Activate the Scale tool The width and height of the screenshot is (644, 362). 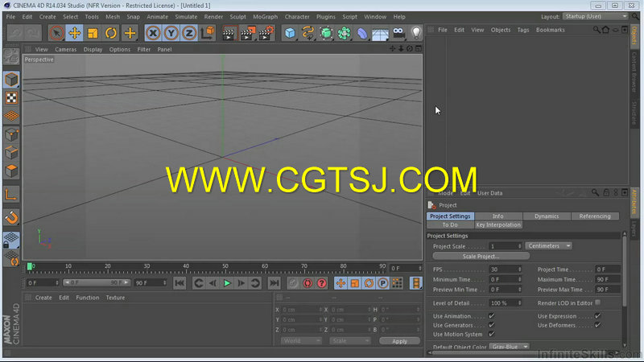point(93,33)
